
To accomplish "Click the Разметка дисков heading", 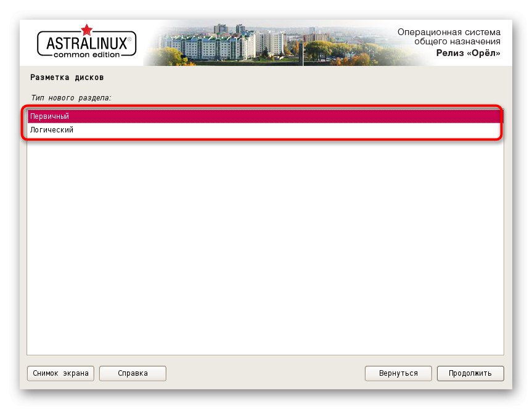I will [67, 77].
